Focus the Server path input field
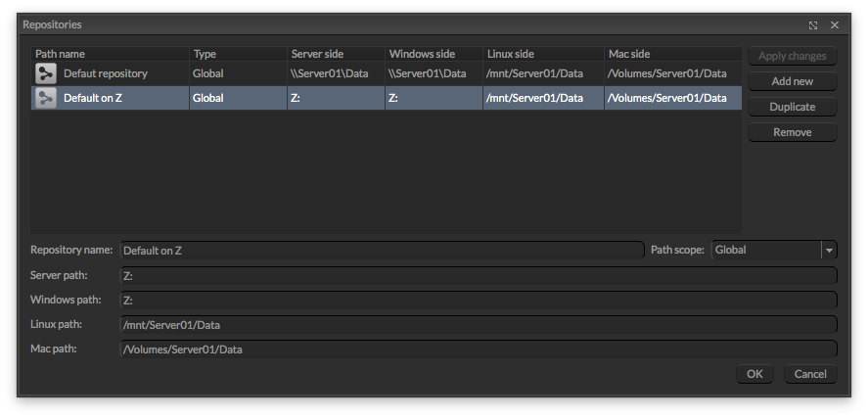 click(478, 276)
